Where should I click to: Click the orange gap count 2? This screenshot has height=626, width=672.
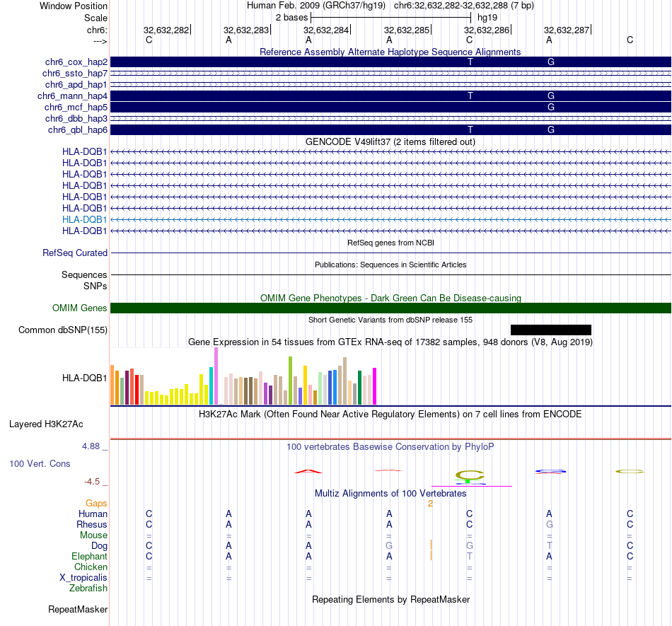click(430, 504)
